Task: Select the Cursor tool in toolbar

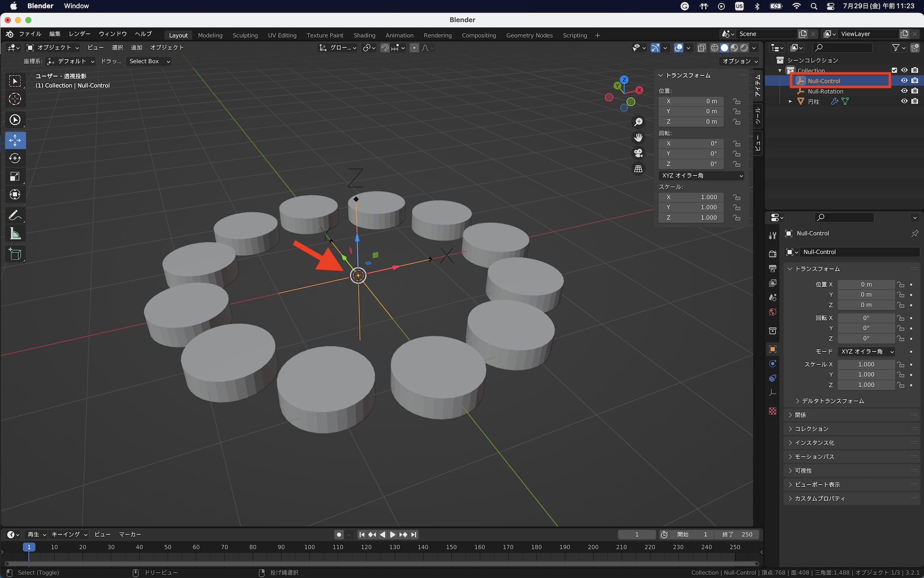Action: [x=15, y=99]
